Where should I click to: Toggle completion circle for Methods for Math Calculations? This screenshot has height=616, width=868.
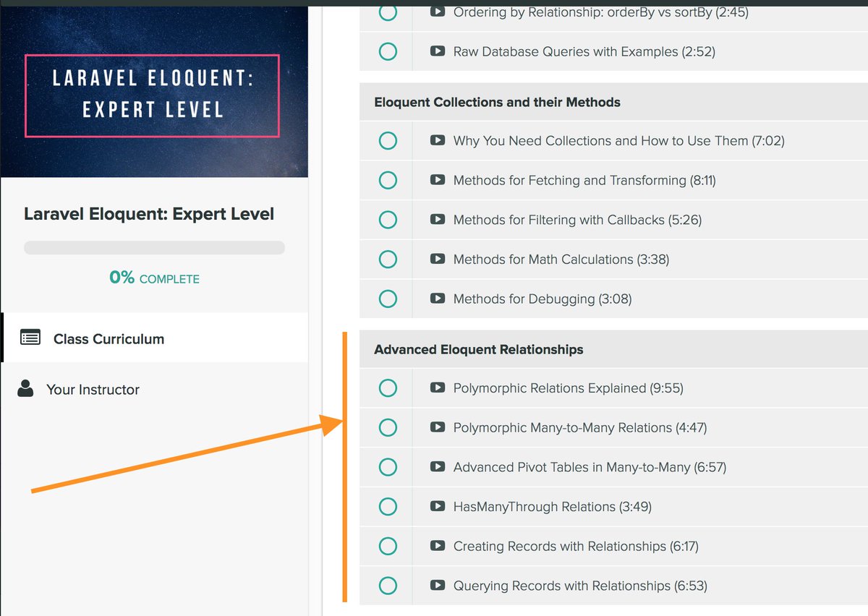tap(388, 259)
